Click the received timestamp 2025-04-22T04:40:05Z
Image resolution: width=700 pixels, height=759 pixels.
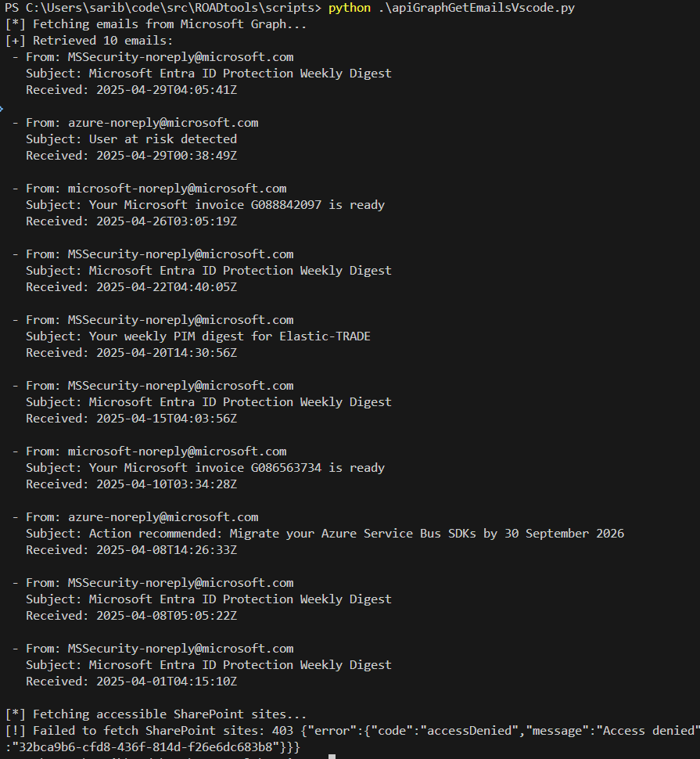(x=166, y=287)
